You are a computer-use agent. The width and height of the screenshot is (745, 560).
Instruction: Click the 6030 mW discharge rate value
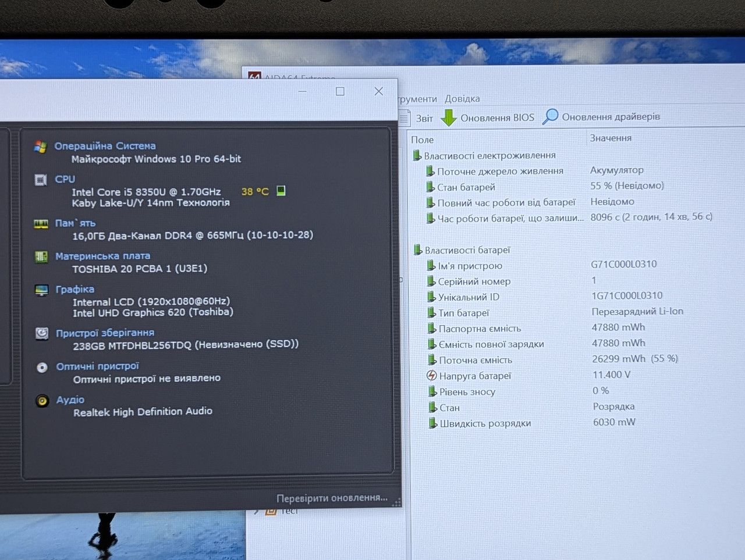[x=614, y=422]
